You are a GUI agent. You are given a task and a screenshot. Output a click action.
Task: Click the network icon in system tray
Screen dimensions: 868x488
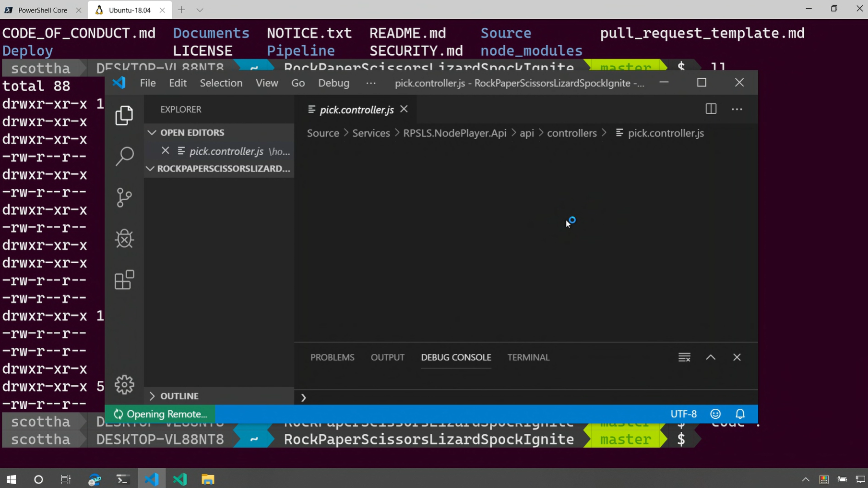(x=860, y=479)
